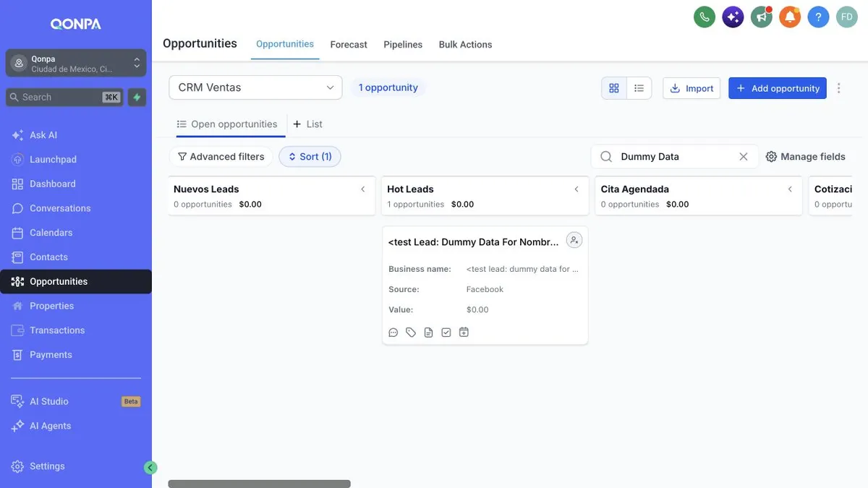The height and width of the screenshot is (488, 868).
Task: Open AI Studio Beta in sidebar
Action: pyautogui.click(x=76, y=401)
